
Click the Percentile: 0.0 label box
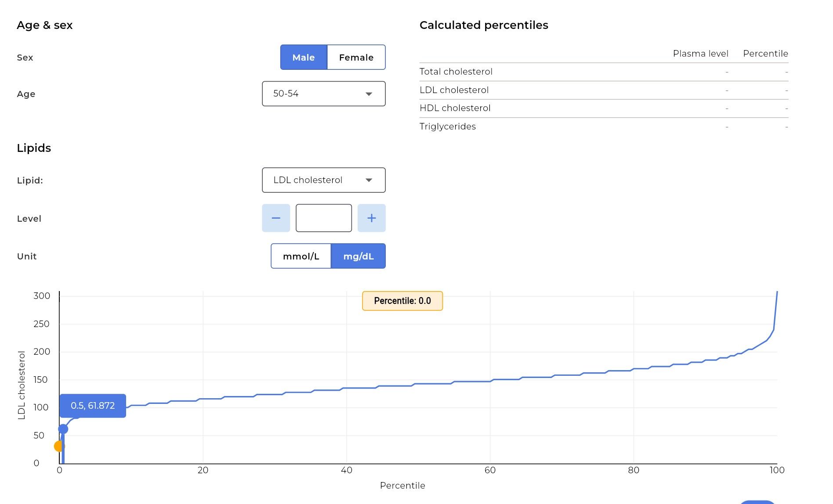402,301
